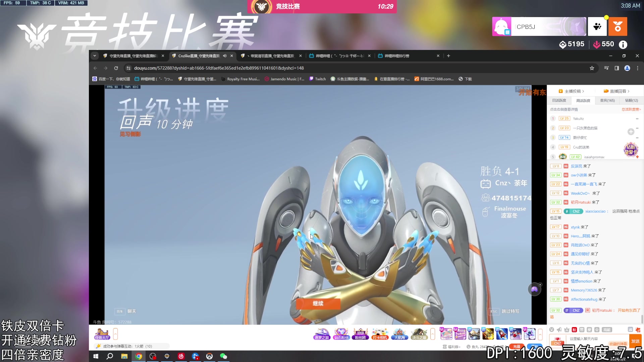Open the 大航海 icon
The width and height of the screenshot is (644, 362).
pyautogui.click(x=399, y=334)
